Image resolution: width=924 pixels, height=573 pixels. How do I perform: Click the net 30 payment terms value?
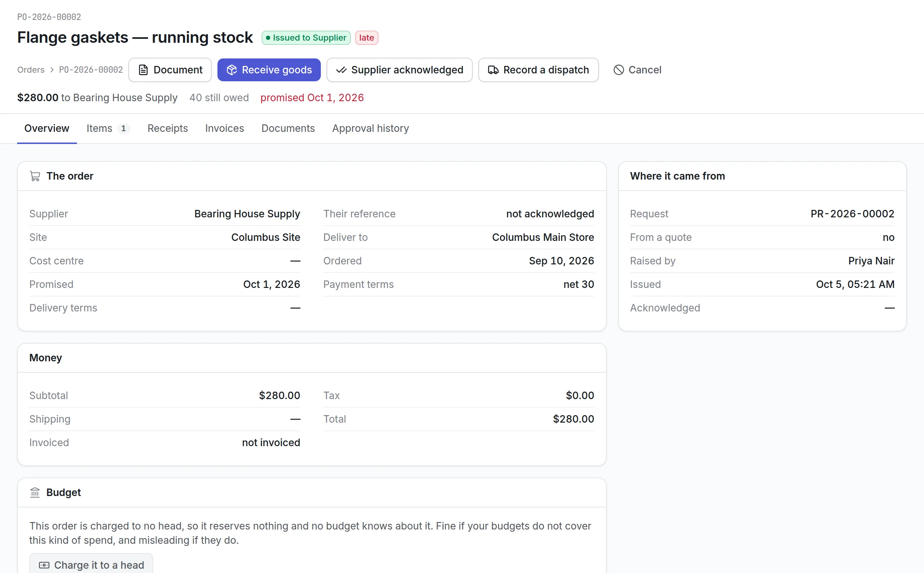(x=579, y=285)
